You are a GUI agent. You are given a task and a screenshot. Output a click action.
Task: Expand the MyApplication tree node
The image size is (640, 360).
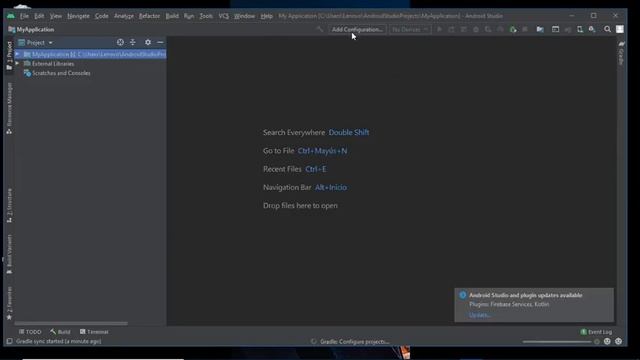tap(17, 54)
